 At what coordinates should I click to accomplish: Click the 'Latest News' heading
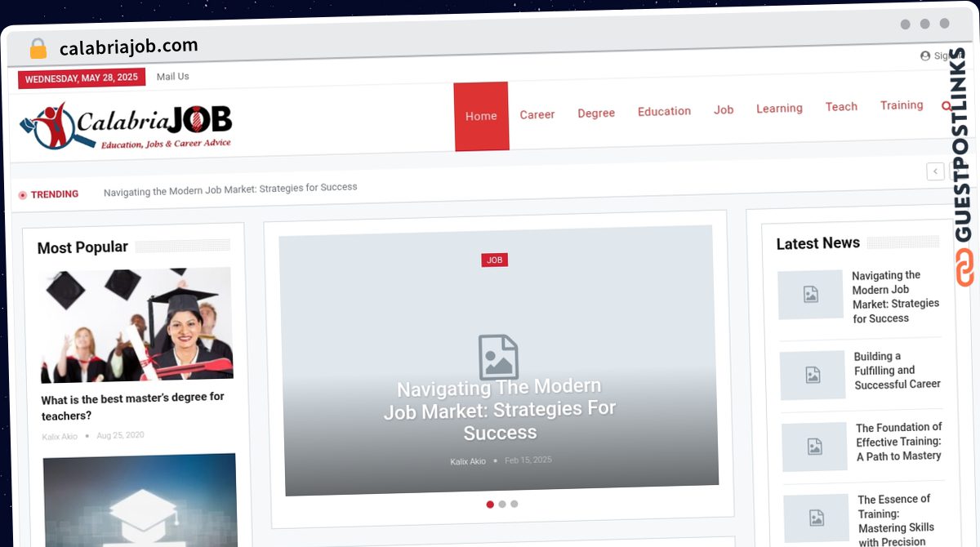coord(817,243)
